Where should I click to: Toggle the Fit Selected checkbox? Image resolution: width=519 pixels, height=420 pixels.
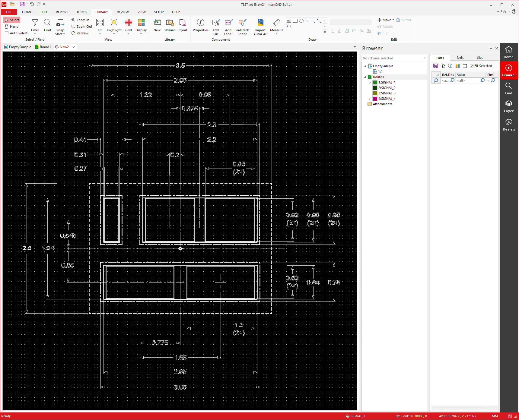[x=472, y=66]
